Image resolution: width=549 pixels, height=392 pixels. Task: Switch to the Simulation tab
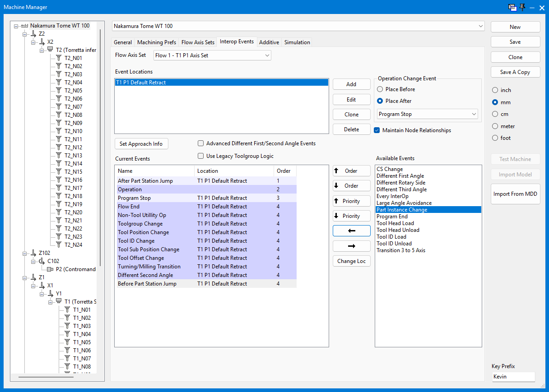(297, 42)
